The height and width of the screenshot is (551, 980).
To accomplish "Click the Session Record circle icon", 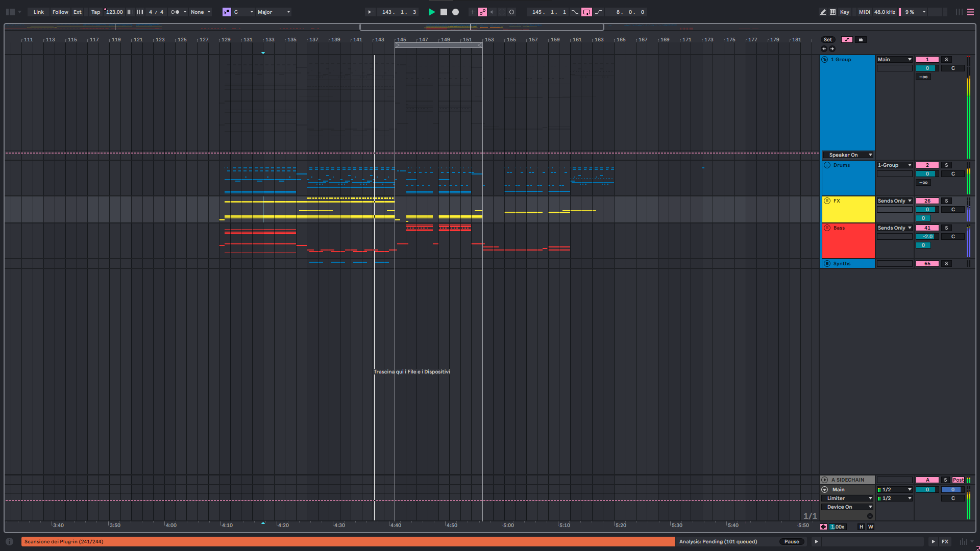I will [x=512, y=12].
